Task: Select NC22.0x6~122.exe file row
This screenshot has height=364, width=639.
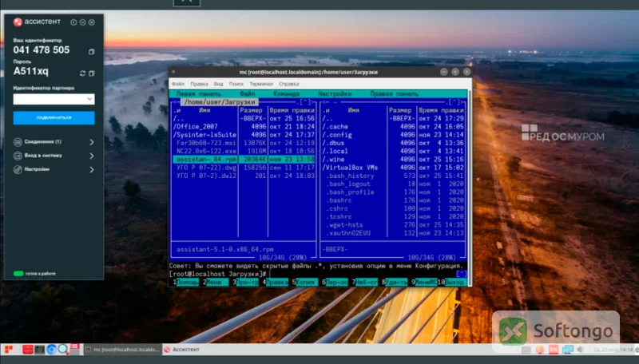Action: (244, 151)
